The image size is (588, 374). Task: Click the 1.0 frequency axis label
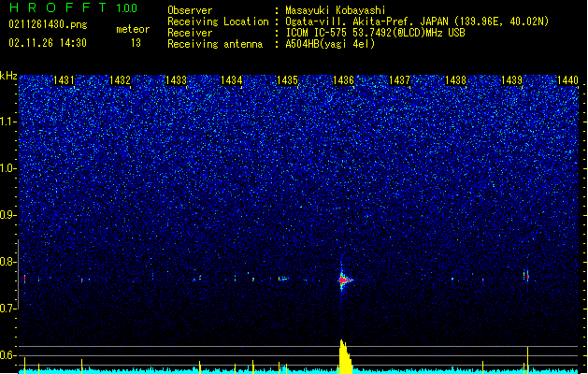coord(8,168)
